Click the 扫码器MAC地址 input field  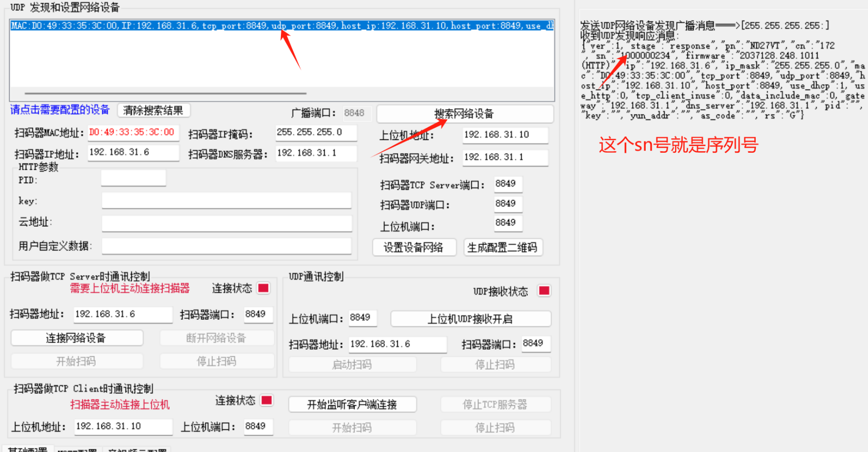pos(133,133)
